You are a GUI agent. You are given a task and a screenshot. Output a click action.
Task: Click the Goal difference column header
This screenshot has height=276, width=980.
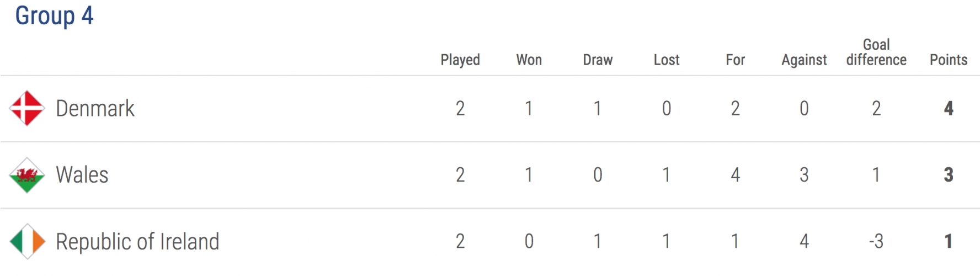click(876, 52)
